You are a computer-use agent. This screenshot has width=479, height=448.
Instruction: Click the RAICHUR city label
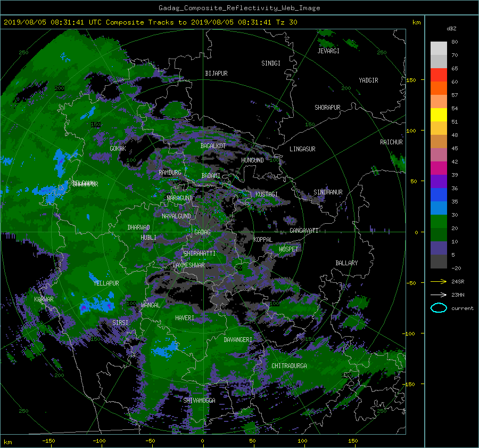click(x=391, y=142)
